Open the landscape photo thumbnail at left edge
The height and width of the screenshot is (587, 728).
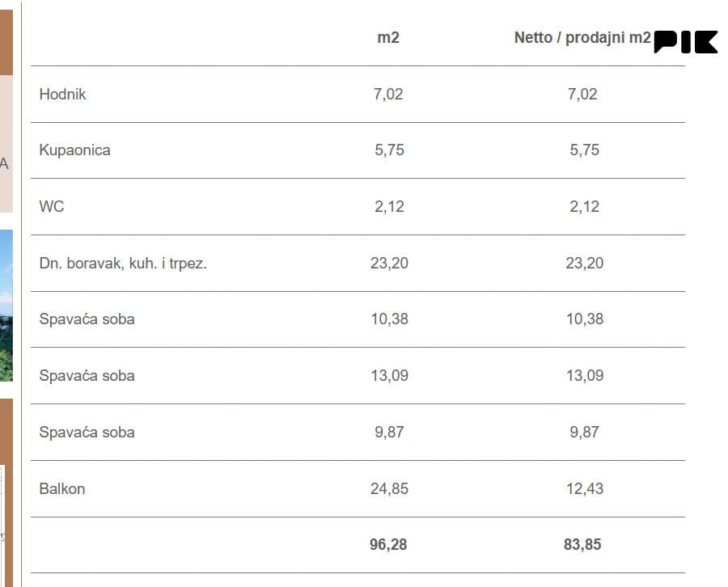point(6,306)
